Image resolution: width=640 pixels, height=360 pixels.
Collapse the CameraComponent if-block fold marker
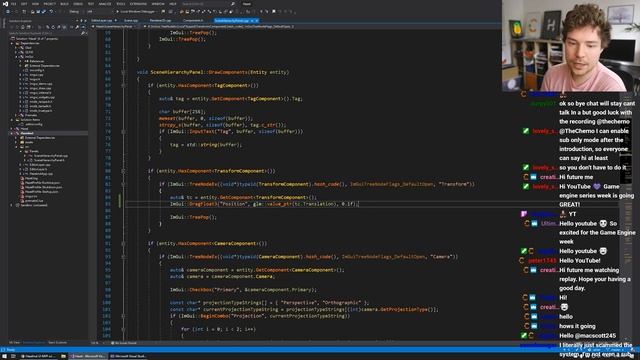coord(123,244)
